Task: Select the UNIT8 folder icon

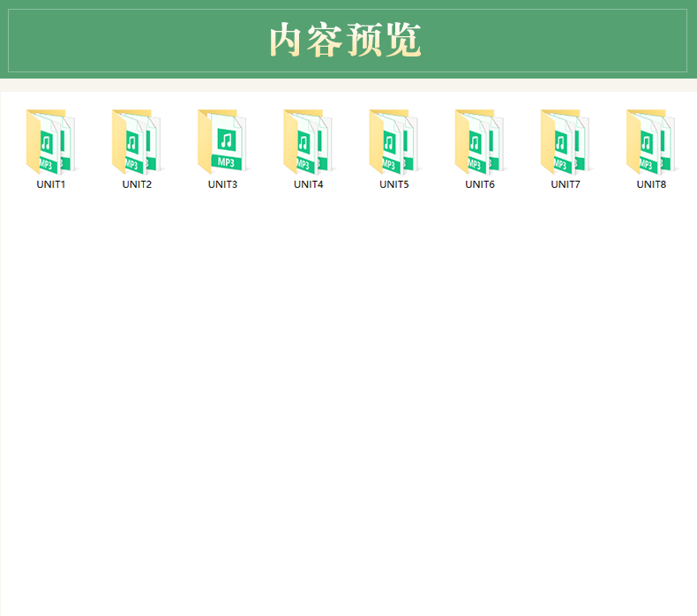Action: pos(651,142)
